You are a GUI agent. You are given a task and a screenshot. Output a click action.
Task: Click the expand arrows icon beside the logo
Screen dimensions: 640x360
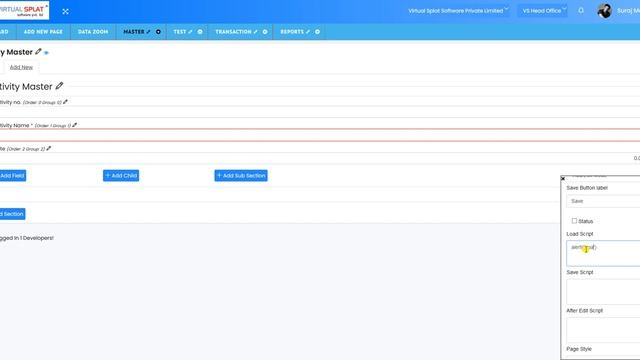(65, 11)
